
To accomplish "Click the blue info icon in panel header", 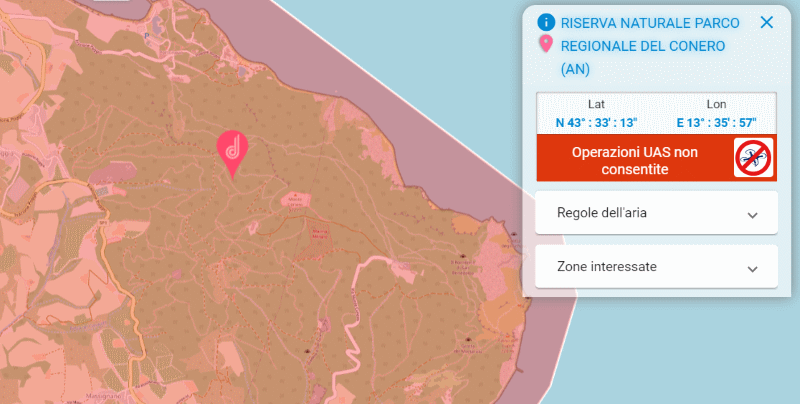I will (546, 22).
